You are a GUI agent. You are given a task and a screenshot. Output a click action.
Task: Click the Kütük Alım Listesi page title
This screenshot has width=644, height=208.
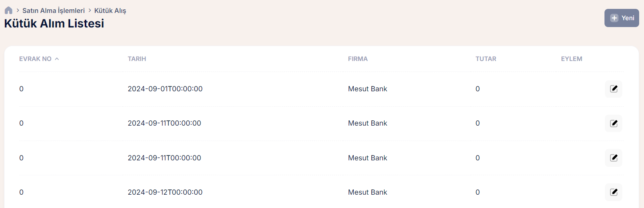pyautogui.click(x=54, y=24)
